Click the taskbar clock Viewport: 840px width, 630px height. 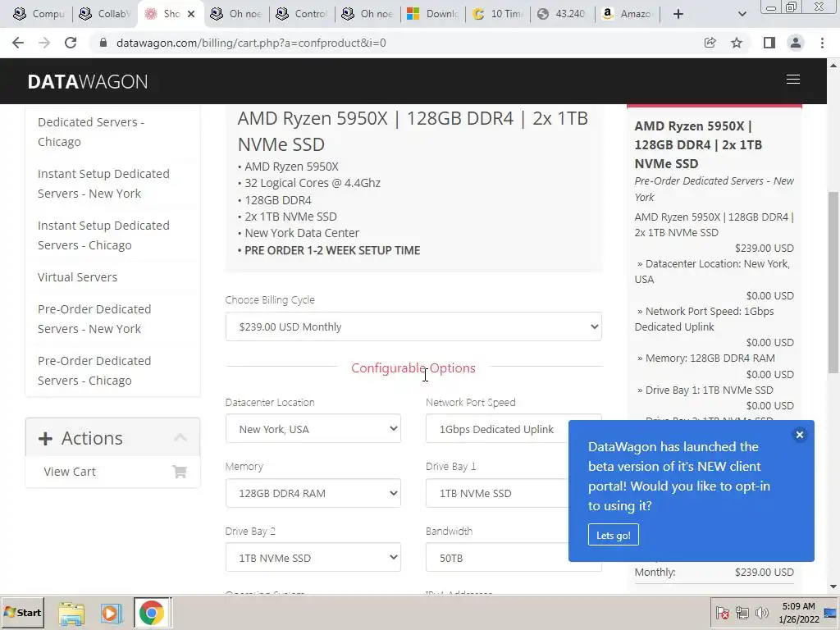pyautogui.click(x=798, y=613)
